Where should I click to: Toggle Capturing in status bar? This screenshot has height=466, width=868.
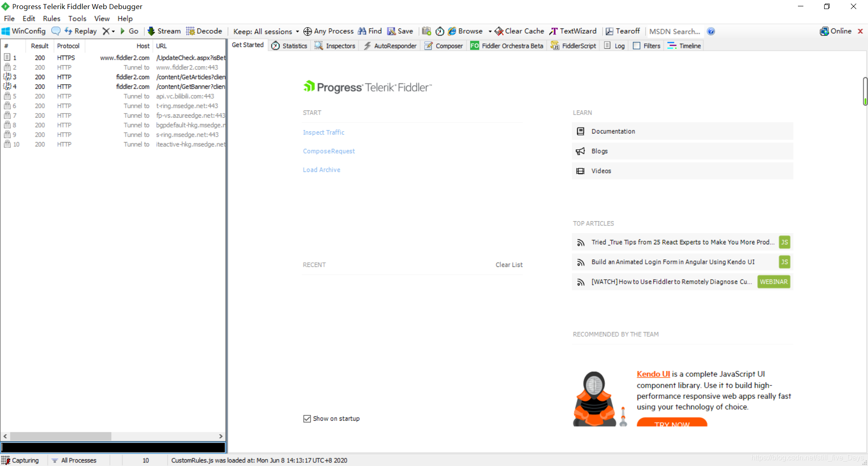click(20, 460)
